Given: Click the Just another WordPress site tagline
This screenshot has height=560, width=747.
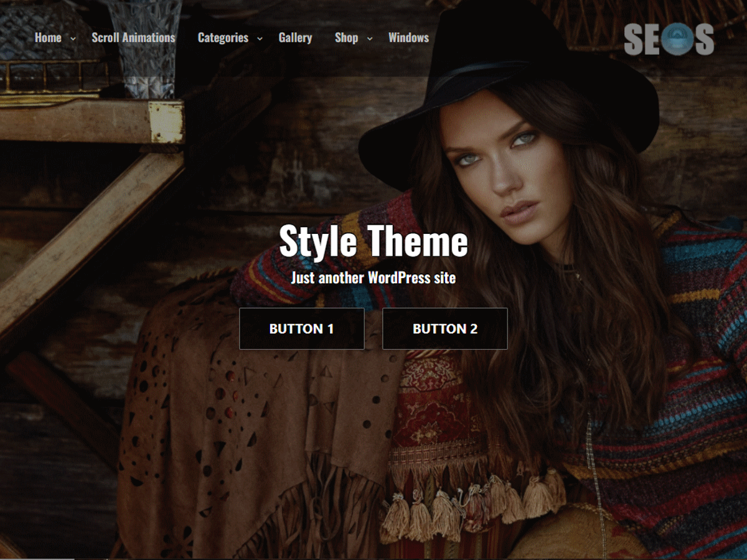Looking at the screenshot, I should (374, 278).
